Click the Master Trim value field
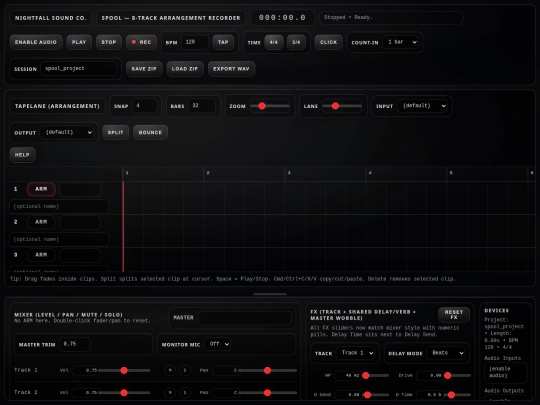The width and height of the screenshot is (540, 405). [75, 344]
